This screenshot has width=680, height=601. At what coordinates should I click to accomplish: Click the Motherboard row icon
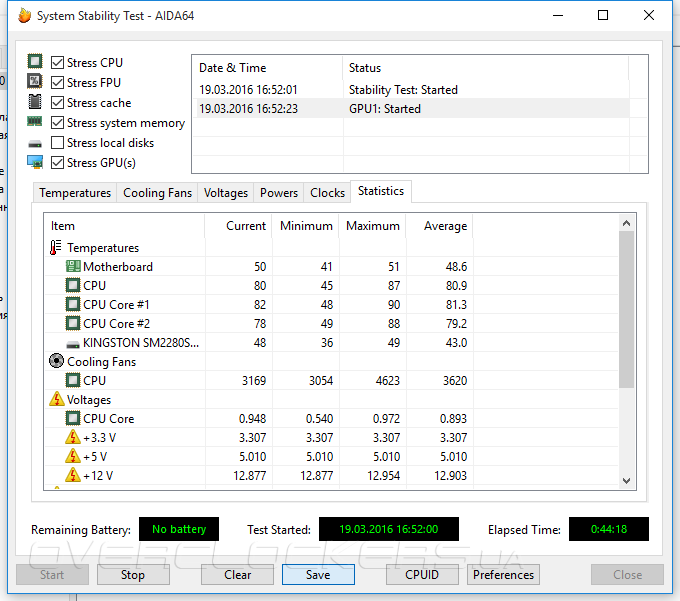(x=73, y=266)
